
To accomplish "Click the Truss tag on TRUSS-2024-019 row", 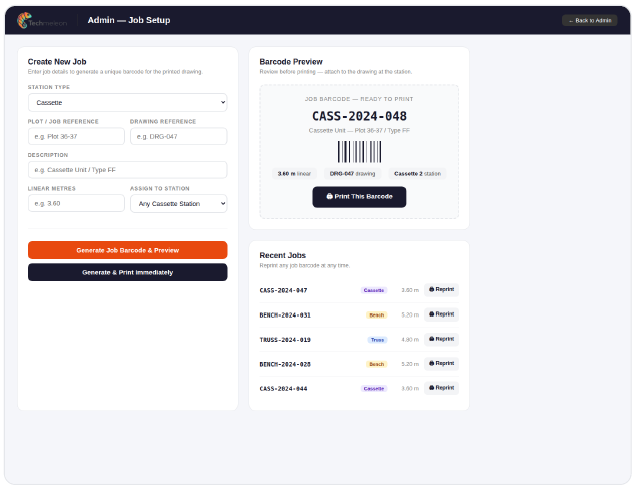I will tap(377, 340).
